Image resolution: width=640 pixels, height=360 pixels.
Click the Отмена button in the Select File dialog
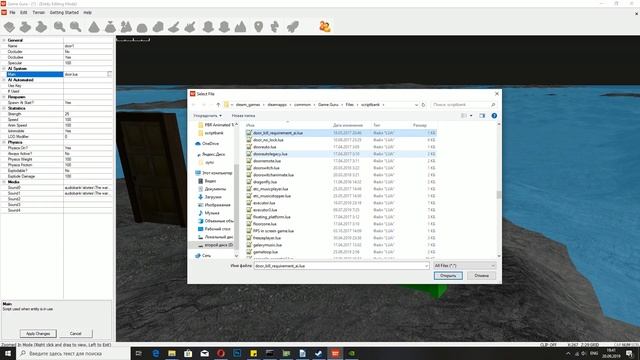point(481,276)
